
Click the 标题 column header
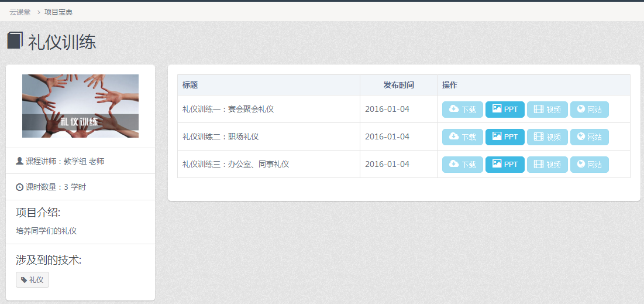click(190, 85)
